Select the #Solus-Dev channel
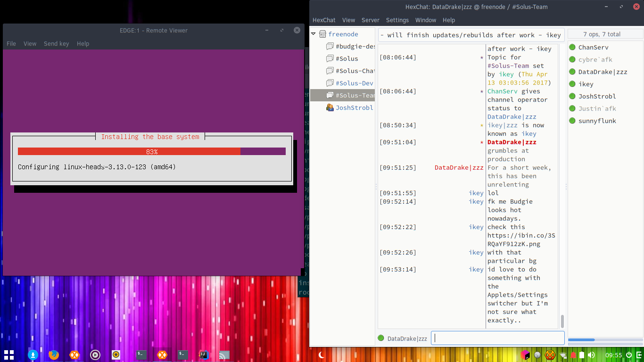 354,83
